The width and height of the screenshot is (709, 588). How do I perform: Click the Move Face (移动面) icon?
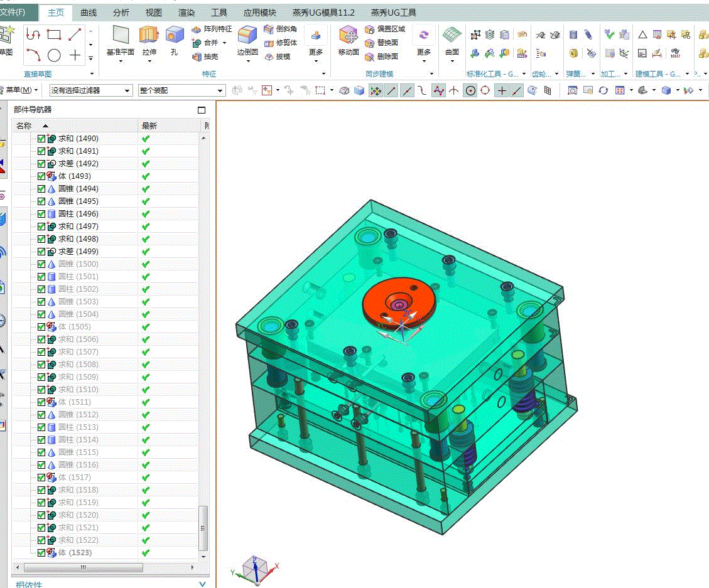(x=349, y=35)
